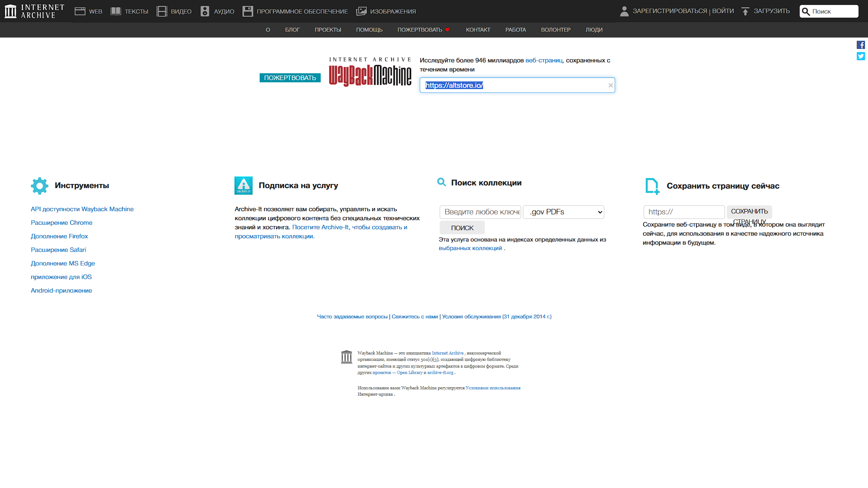Open the Тексты book icon

(116, 11)
